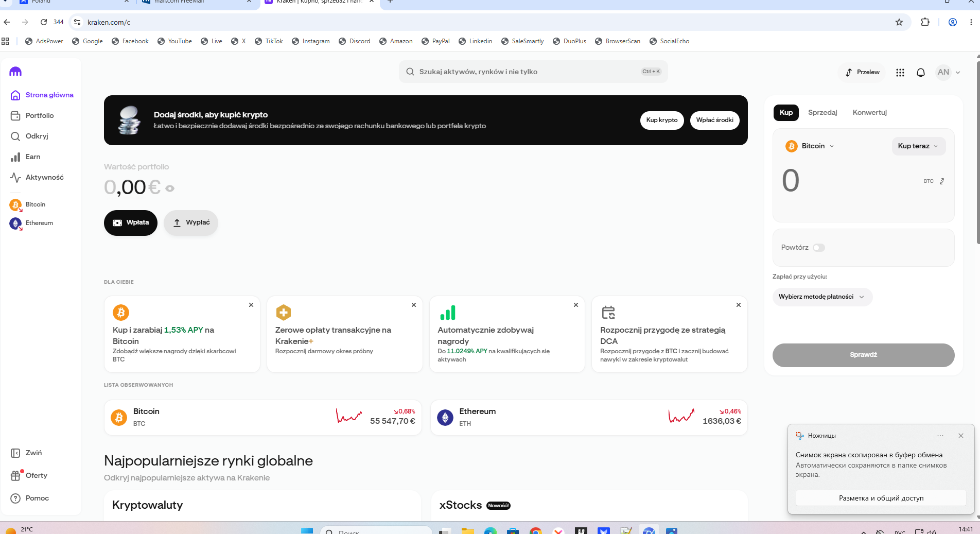Open the browser extensions icon
This screenshot has width=980, height=534.
click(x=925, y=22)
